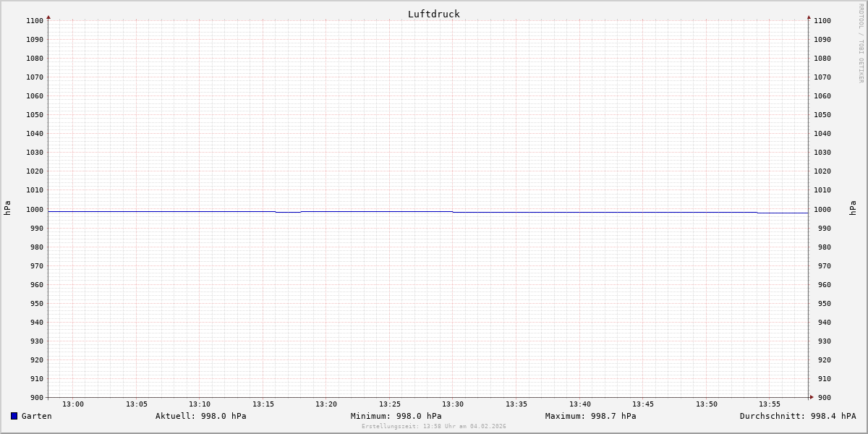
Task: Click the red arrow ending the time axis
Action: click(x=812, y=397)
